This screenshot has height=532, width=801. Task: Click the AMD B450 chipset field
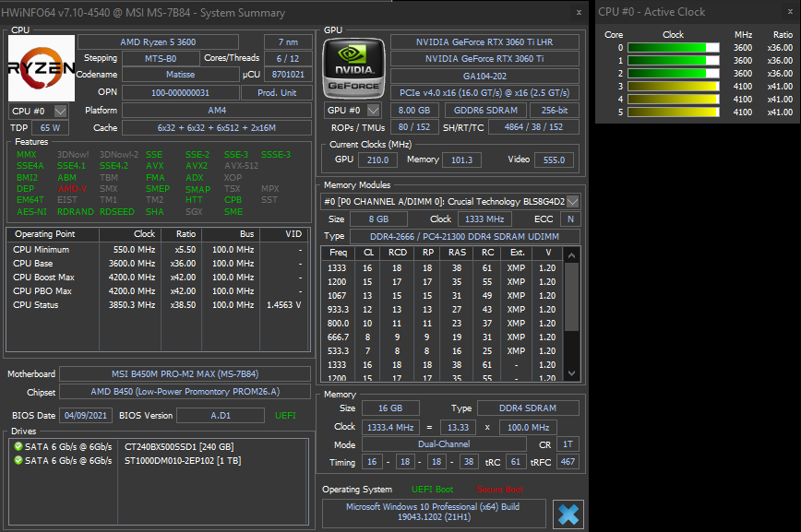coord(185,392)
